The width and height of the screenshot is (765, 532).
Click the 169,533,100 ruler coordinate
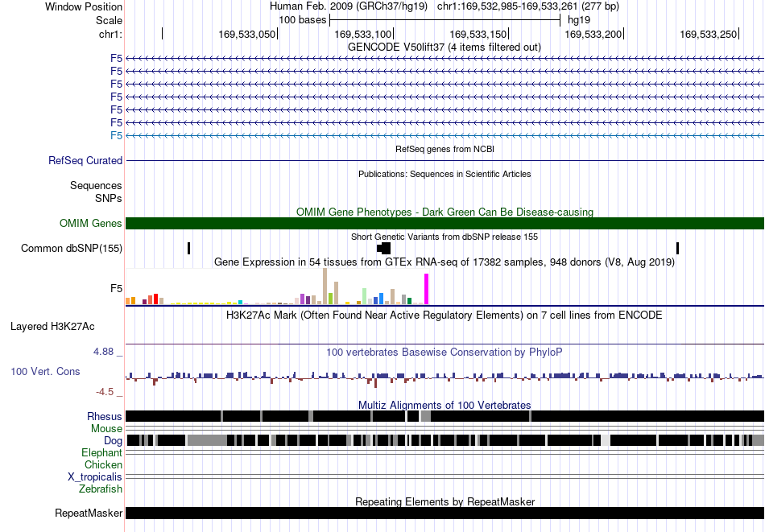tap(362, 34)
